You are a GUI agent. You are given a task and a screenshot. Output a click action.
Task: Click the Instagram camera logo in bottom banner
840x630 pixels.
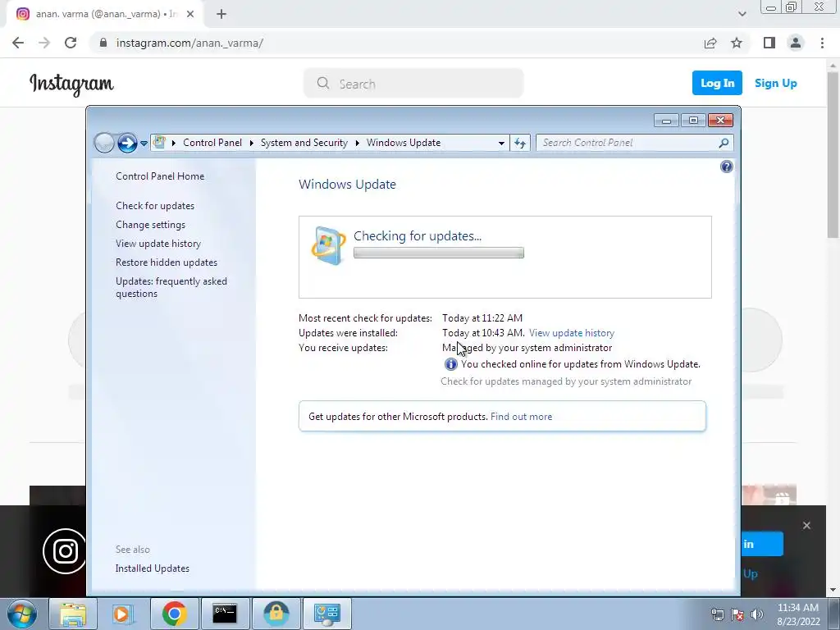65,551
